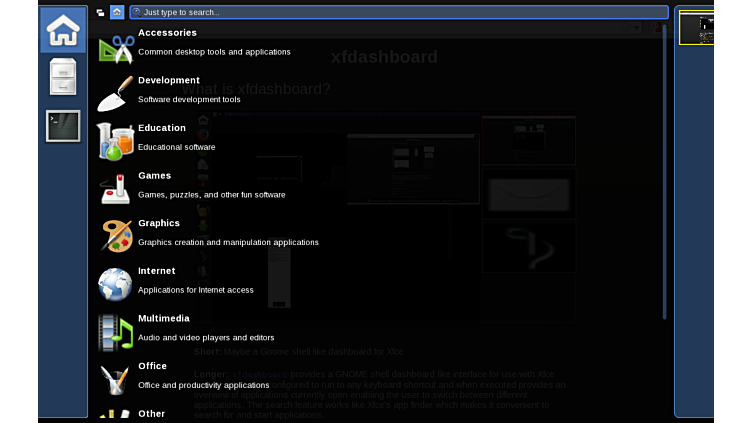The width and height of the screenshot is (752, 423).
Task: Select the Office pen holder icon
Action: pos(116,379)
